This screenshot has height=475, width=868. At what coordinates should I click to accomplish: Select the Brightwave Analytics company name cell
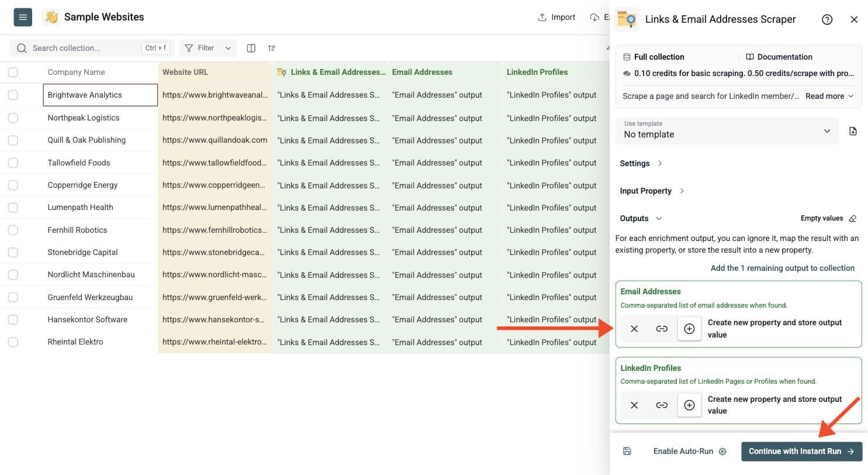point(101,95)
